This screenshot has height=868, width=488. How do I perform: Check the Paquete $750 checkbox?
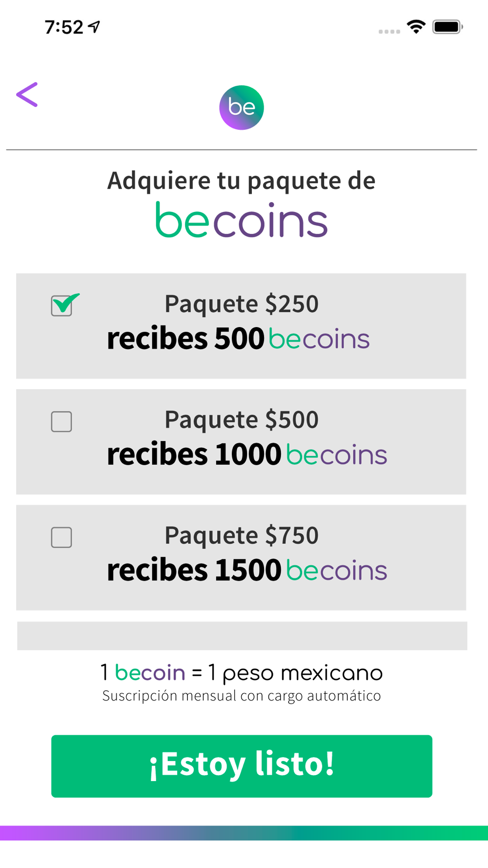coord(61,537)
